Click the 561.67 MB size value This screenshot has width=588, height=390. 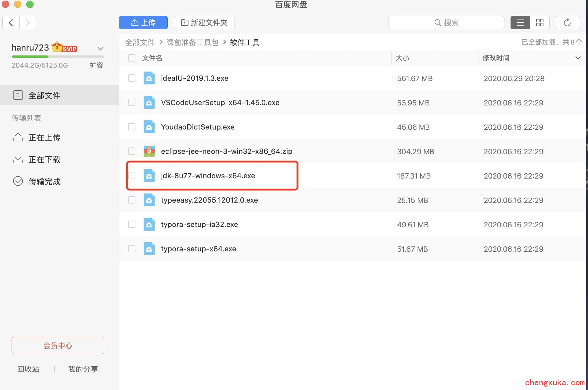(415, 79)
